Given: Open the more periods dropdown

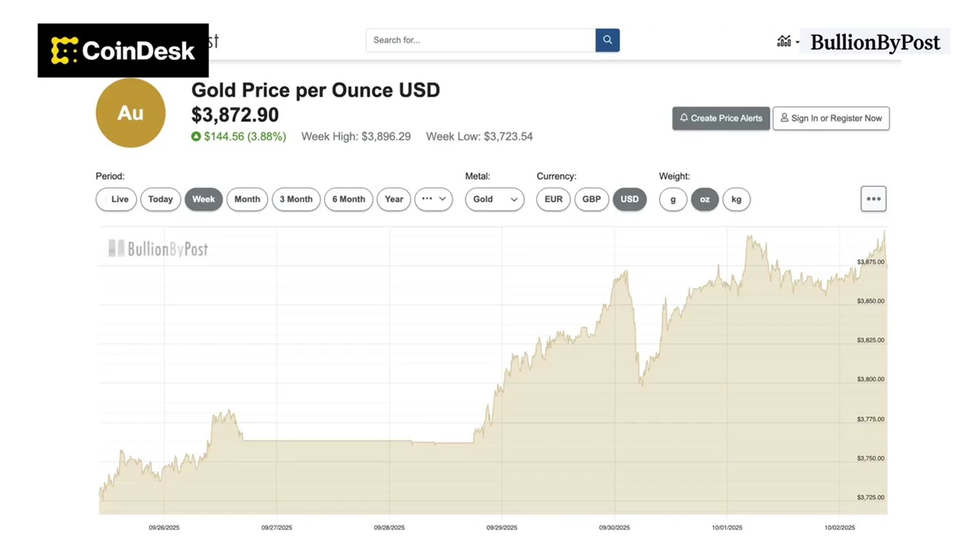Looking at the screenshot, I should click(433, 199).
